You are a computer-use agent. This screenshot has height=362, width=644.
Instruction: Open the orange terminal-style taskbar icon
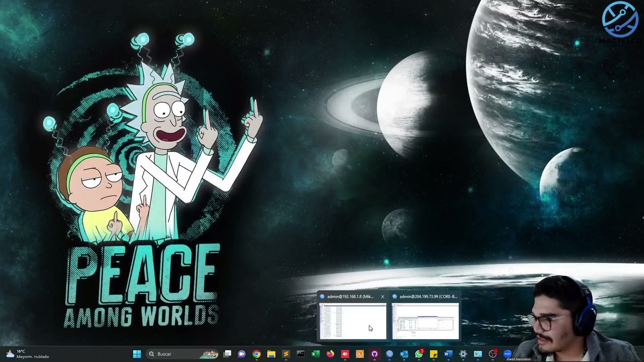(x=360, y=354)
